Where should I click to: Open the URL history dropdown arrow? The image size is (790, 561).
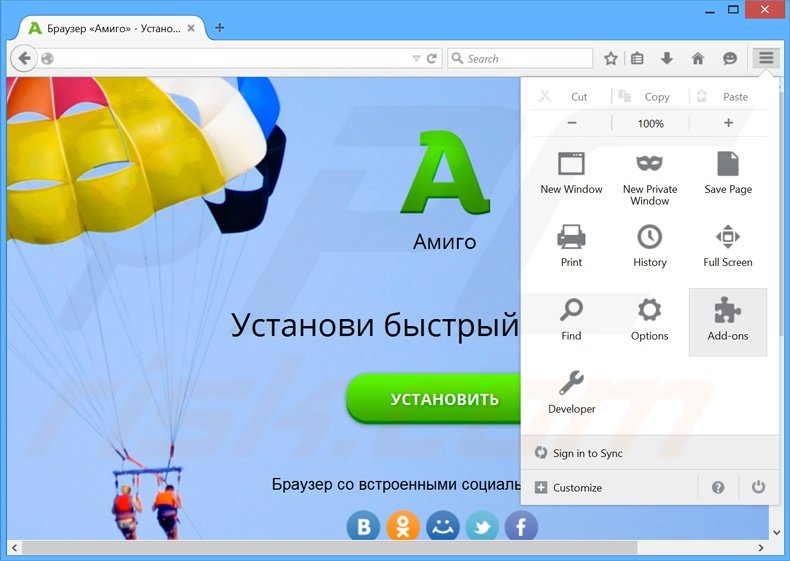[416, 58]
